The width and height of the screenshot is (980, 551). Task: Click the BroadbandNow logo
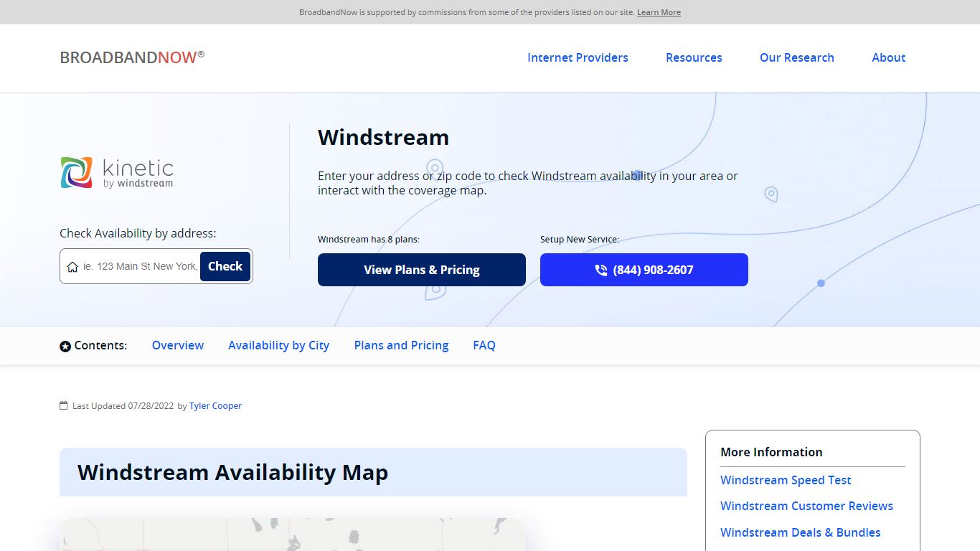132,57
